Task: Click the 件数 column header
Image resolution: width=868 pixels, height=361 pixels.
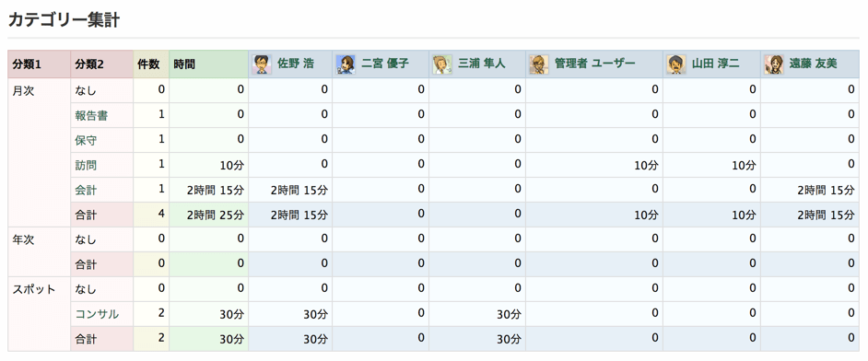Action: point(151,64)
